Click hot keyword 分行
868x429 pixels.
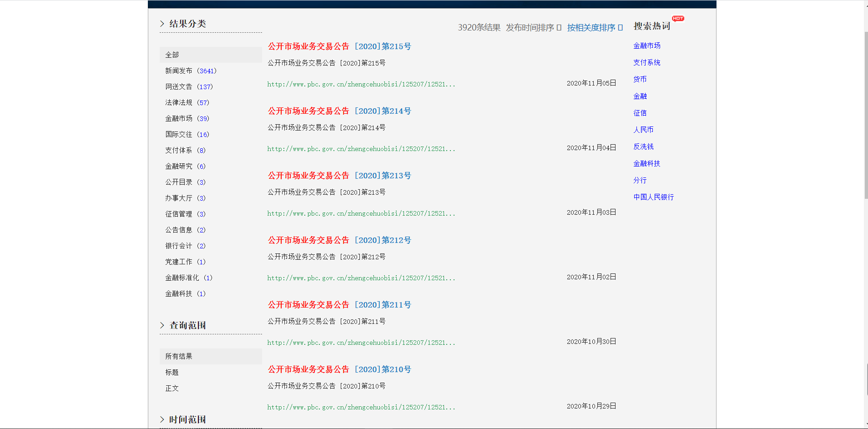tap(640, 181)
